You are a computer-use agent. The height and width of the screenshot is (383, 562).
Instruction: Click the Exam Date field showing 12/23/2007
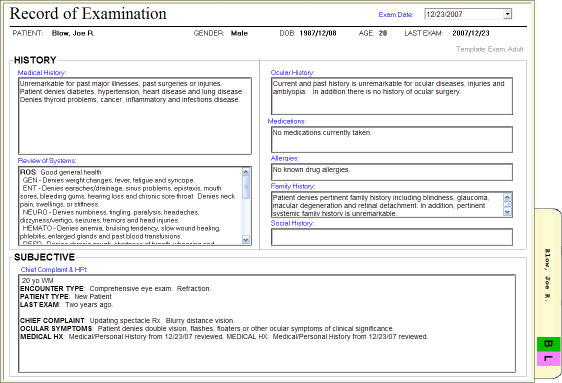click(468, 14)
